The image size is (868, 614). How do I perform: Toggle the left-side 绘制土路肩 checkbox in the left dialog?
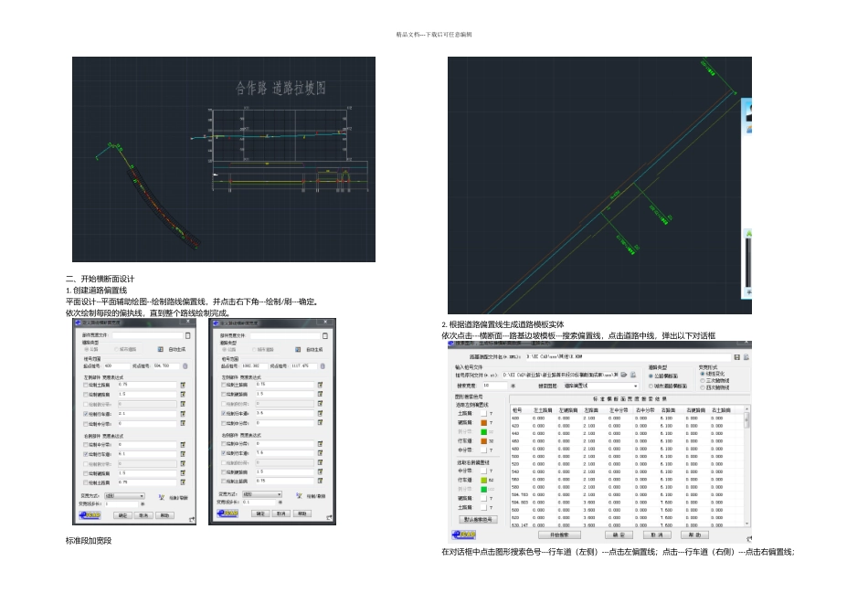point(86,385)
